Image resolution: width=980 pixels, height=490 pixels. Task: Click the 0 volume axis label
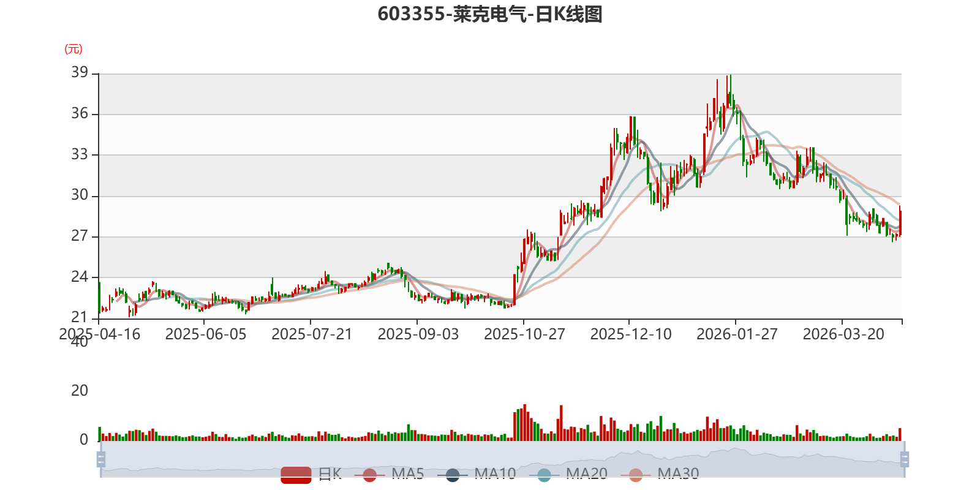(84, 440)
